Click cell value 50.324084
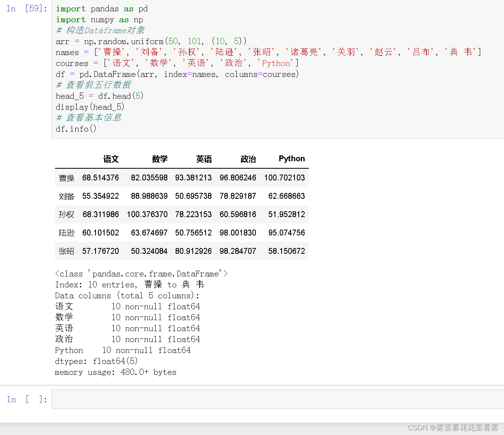Screen dimensions: 504x435 click(x=149, y=251)
